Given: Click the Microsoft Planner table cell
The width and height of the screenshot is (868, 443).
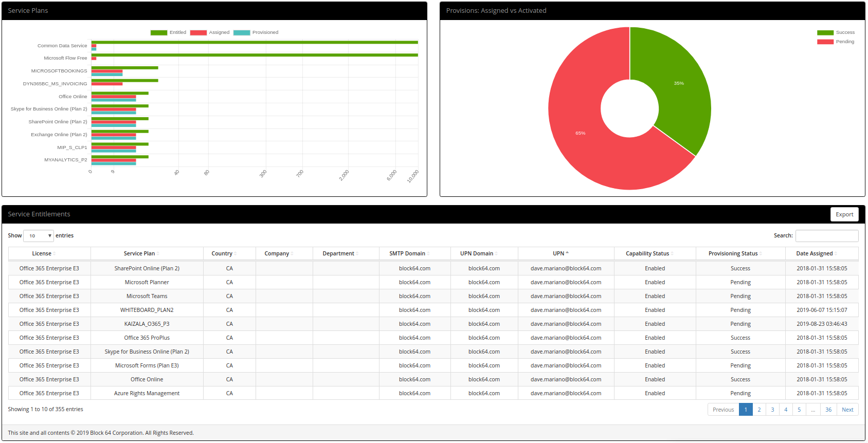Looking at the screenshot, I should (x=147, y=282).
